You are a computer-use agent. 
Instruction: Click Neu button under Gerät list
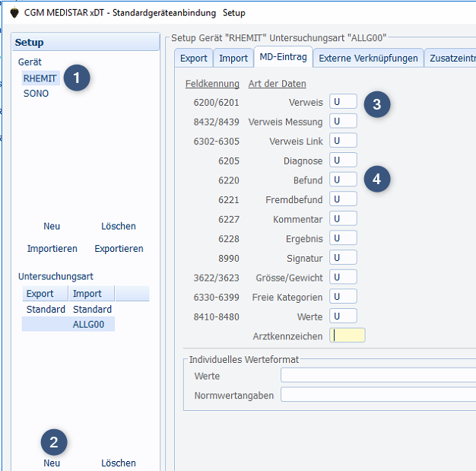[x=52, y=226]
